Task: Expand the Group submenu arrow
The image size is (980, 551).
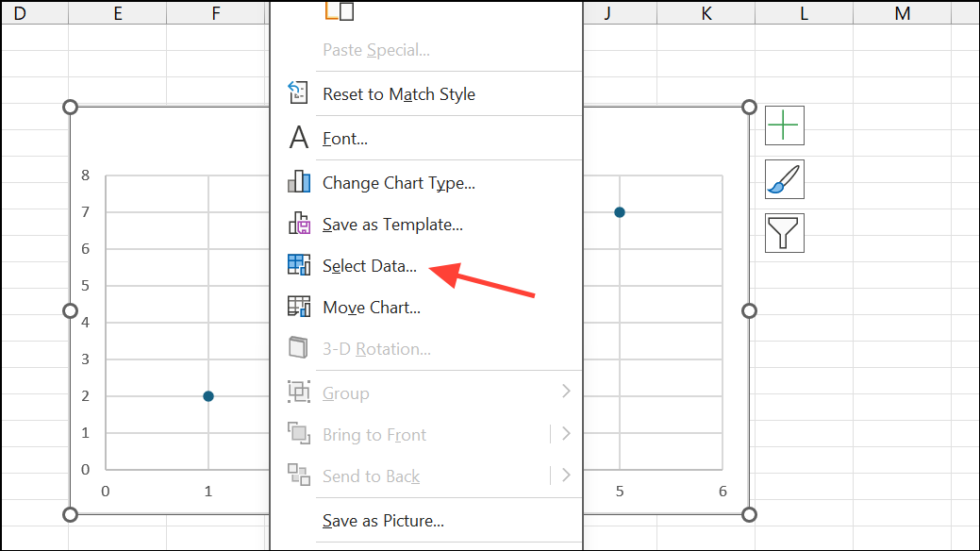Action: tap(566, 392)
